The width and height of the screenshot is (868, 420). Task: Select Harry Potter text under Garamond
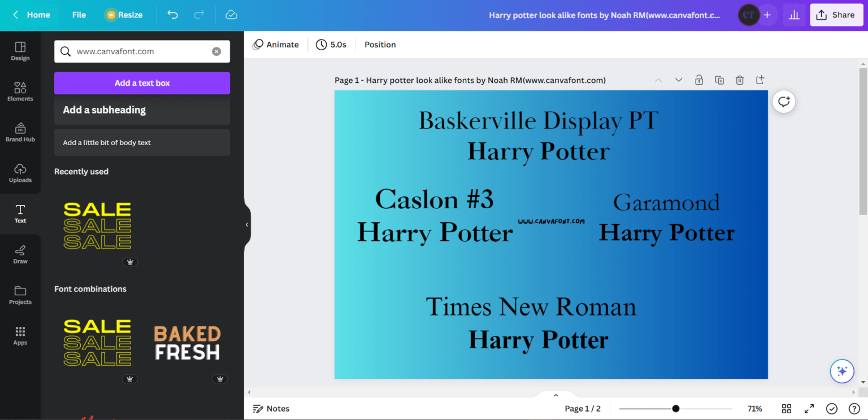[666, 233]
